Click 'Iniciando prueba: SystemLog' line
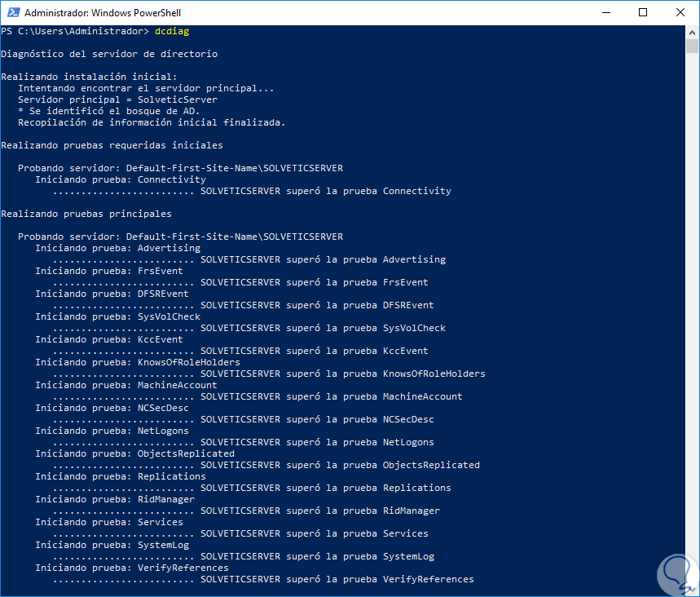Image resolution: width=700 pixels, height=597 pixels. coord(112,545)
